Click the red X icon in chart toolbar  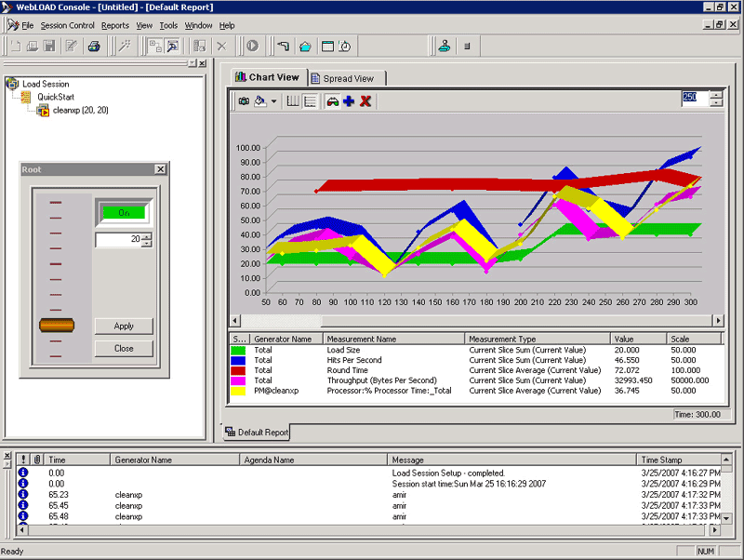point(365,101)
